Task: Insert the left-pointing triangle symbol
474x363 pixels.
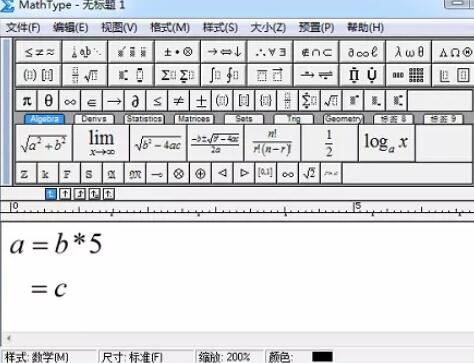Action: click(x=222, y=173)
